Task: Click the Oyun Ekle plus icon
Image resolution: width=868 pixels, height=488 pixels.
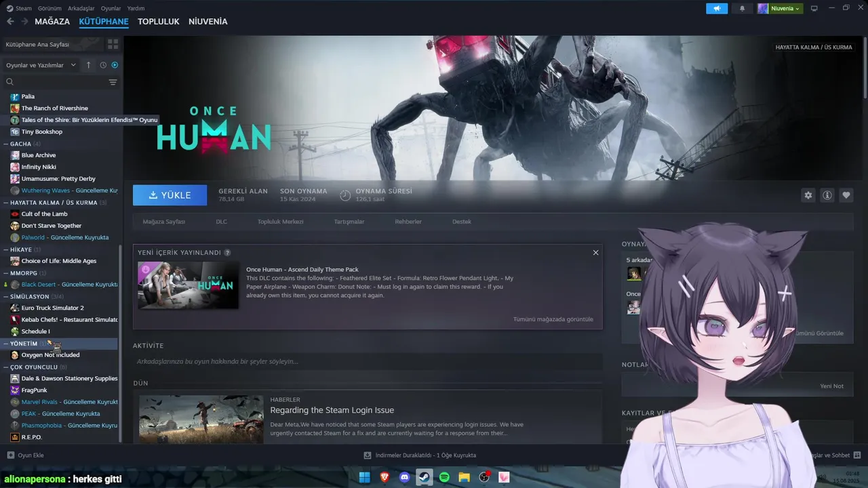Action: pos(10,455)
